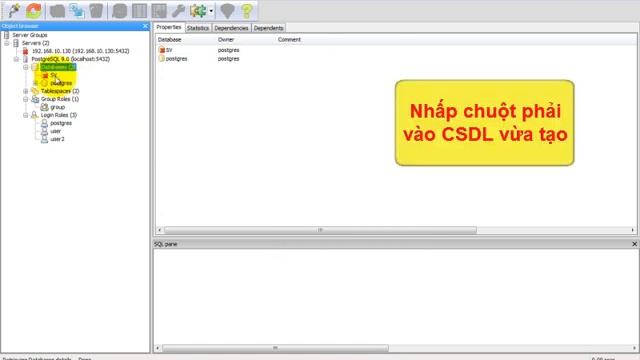Collapse the Group Roles (1) node
Viewport: 640px width, 360px height.
26,99
